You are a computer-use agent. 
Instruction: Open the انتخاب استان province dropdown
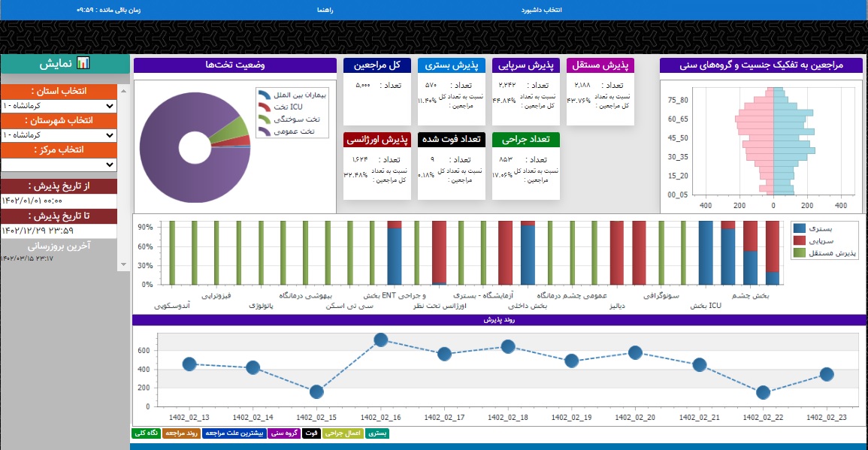(x=59, y=106)
